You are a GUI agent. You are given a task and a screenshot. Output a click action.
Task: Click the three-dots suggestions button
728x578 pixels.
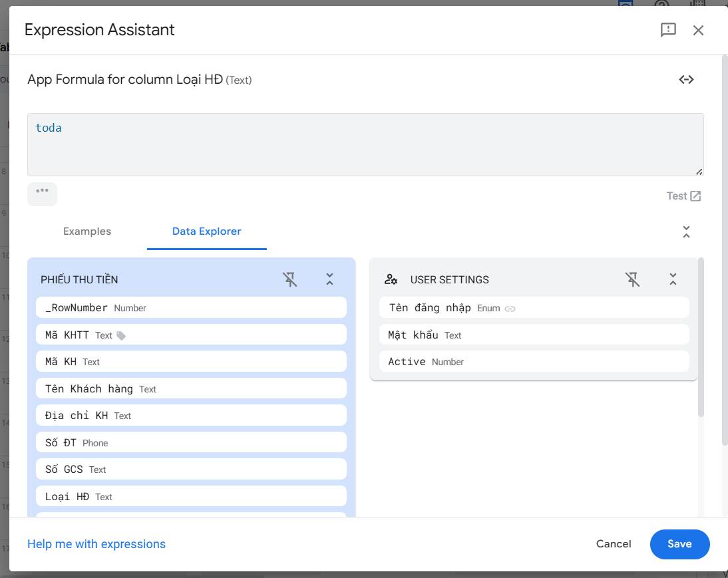pos(42,194)
